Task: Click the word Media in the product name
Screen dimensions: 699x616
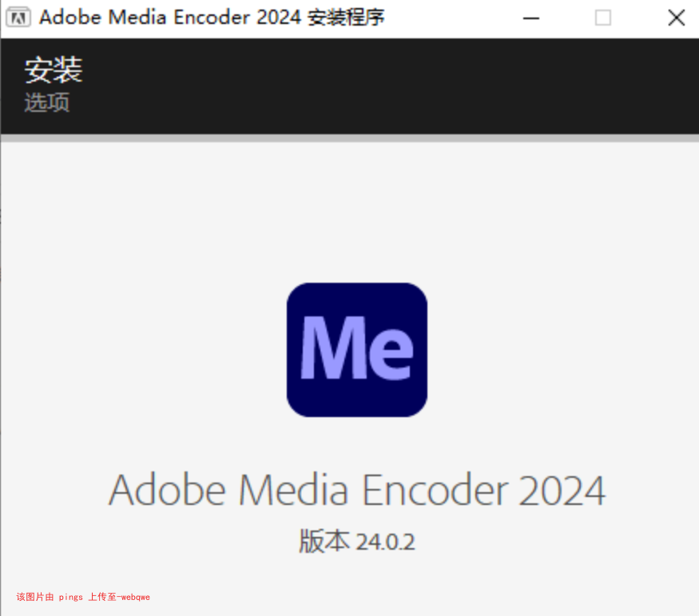Action: (x=294, y=490)
